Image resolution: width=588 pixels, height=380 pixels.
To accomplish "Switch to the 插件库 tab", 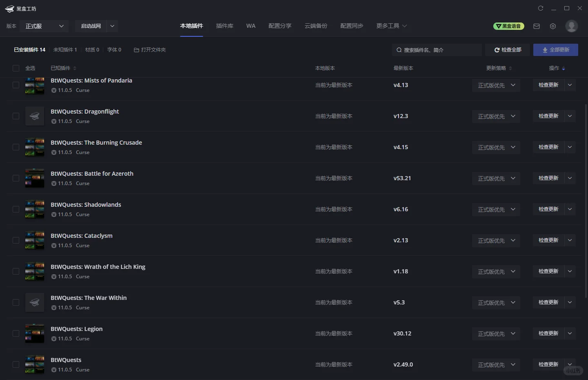I will pyautogui.click(x=225, y=26).
